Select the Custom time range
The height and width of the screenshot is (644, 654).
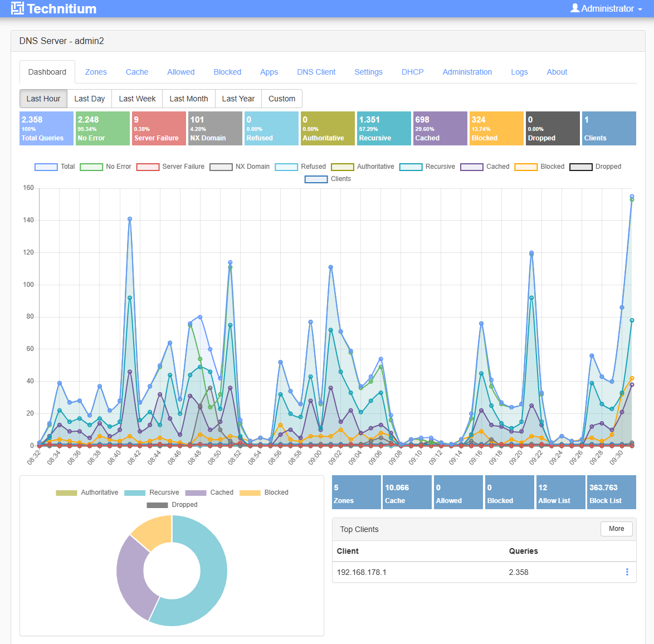pyautogui.click(x=282, y=99)
